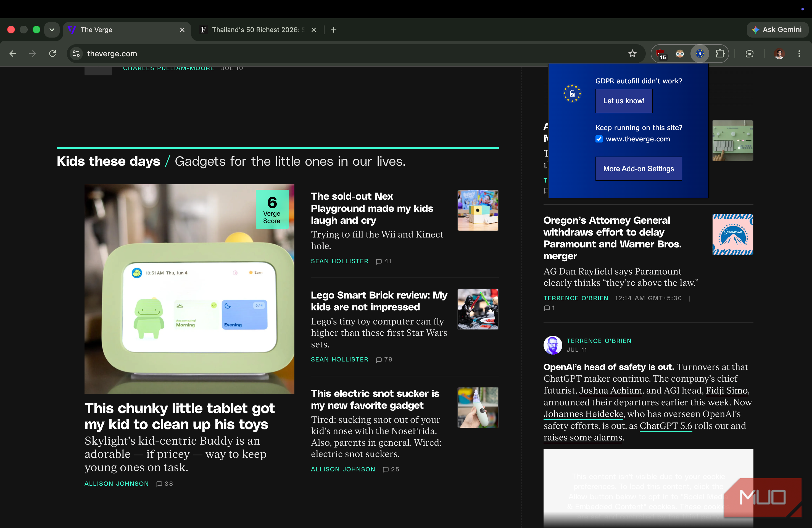Screen dimensions: 812x528
Task: Click the forward navigation arrow
Action: tap(32, 54)
